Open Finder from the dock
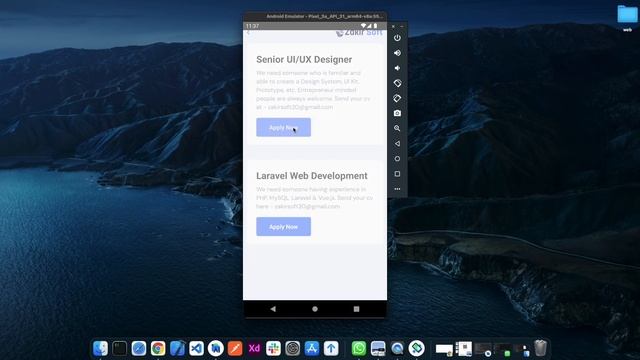Image resolution: width=640 pixels, height=360 pixels. pos(100,349)
